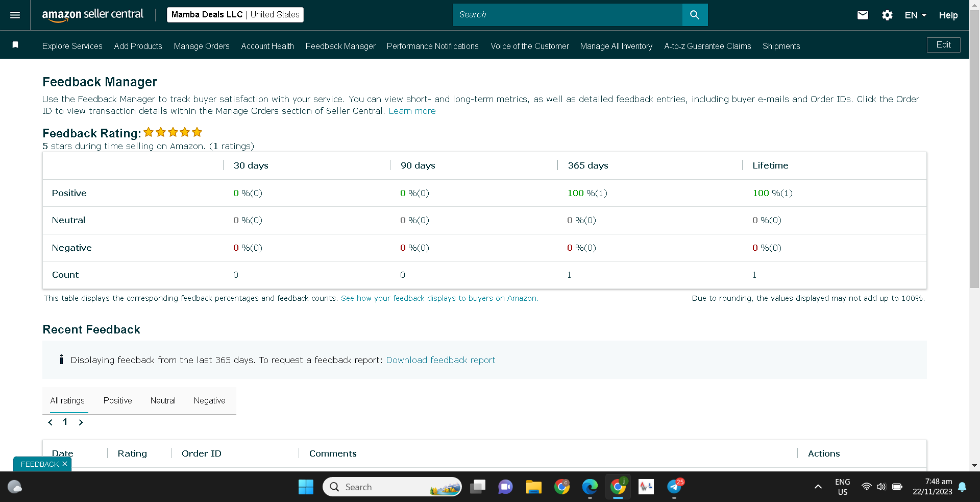This screenshot has height=502, width=980.
Task: Click the 365 days Positive 100 %(1) cell
Action: [x=587, y=193]
